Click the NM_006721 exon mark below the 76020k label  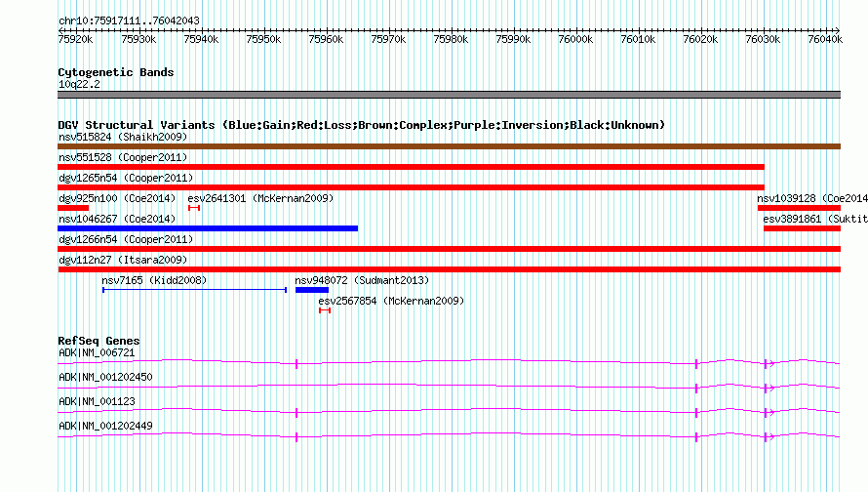point(696,364)
